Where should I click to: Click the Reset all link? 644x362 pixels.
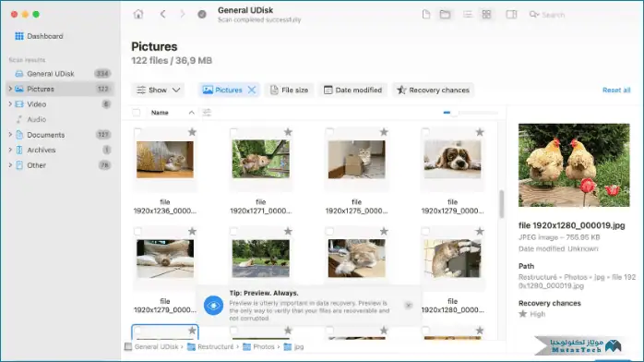616,90
